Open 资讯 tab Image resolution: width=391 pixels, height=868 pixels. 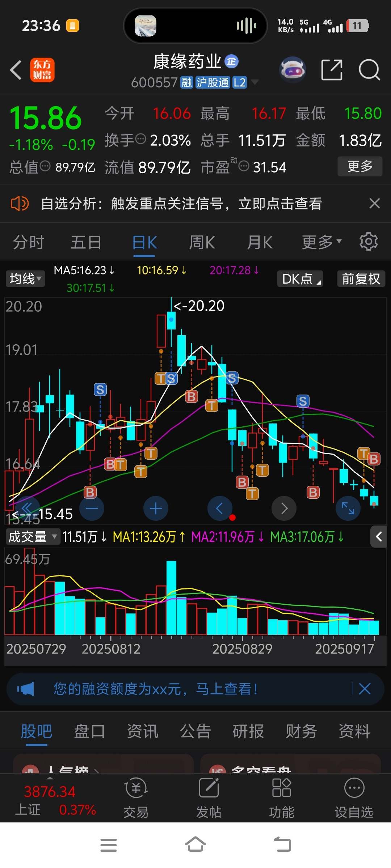pos(143,731)
